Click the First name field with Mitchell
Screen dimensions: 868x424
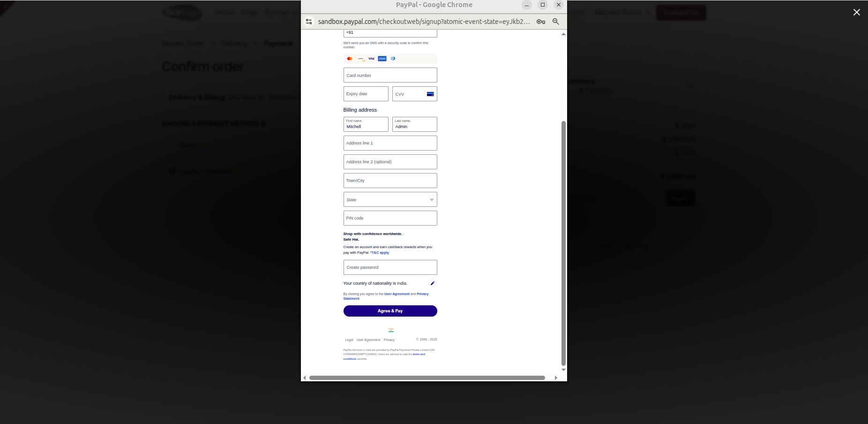(x=366, y=124)
